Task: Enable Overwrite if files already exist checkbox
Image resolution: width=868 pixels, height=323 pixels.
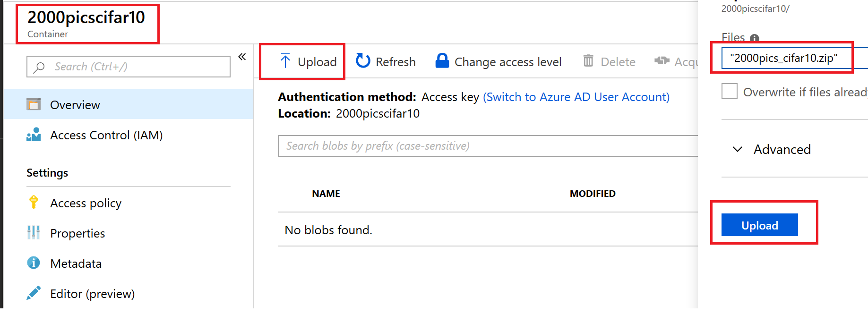Action: coord(730,91)
